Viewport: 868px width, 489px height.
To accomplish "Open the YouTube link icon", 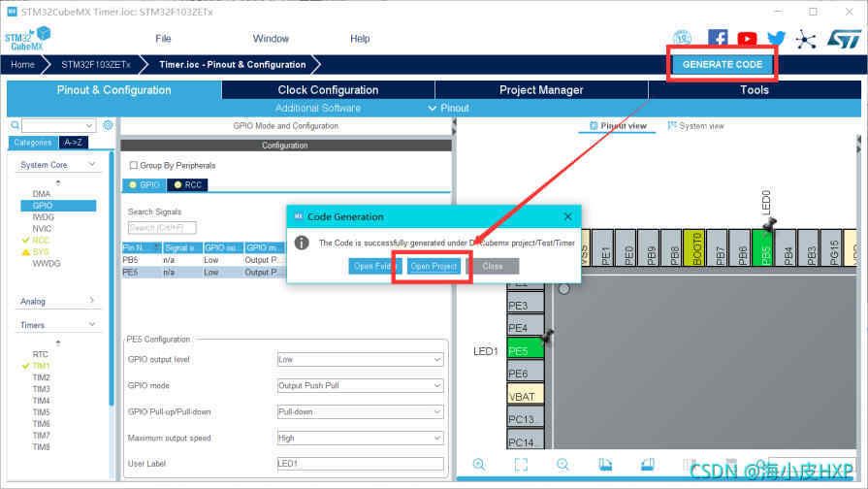I will [747, 39].
